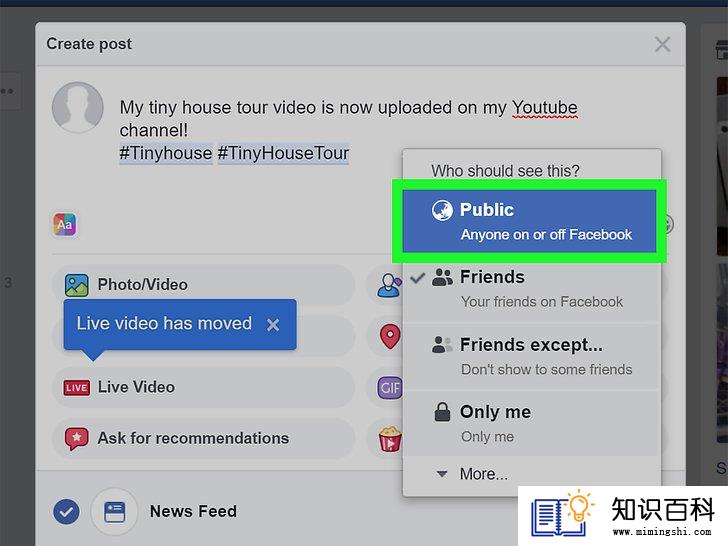Click Ask for recommendations
The width and height of the screenshot is (728, 546).
pos(203,438)
